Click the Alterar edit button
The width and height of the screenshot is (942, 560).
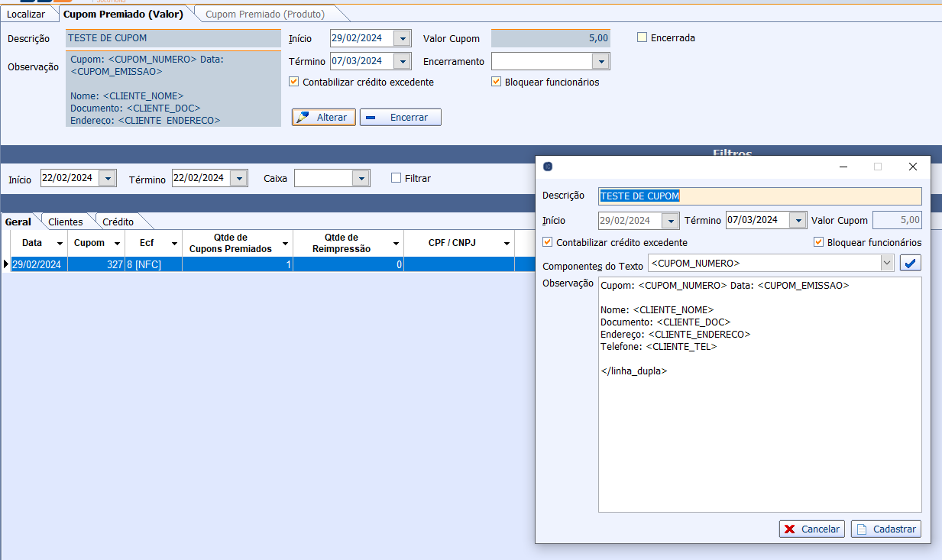[323, 118]
